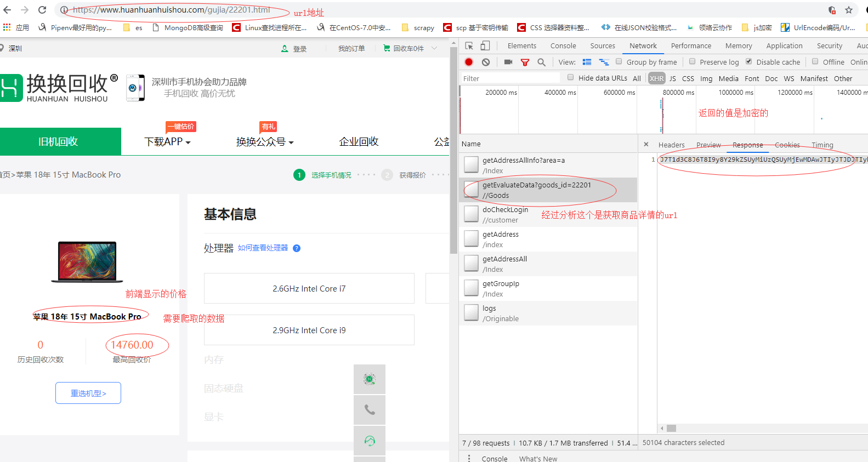
Task: Toggle capture screenshots camera icon
Action: coord(508,62)
